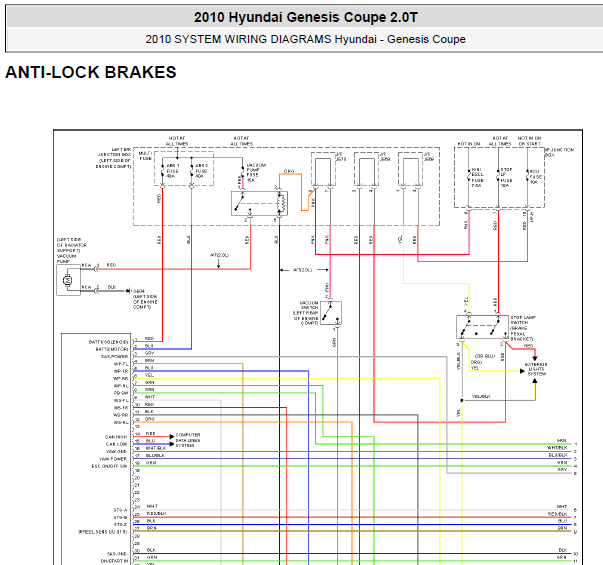Click the HOT AT ALL TIMES label above ABS fuses

click(177, 141)
